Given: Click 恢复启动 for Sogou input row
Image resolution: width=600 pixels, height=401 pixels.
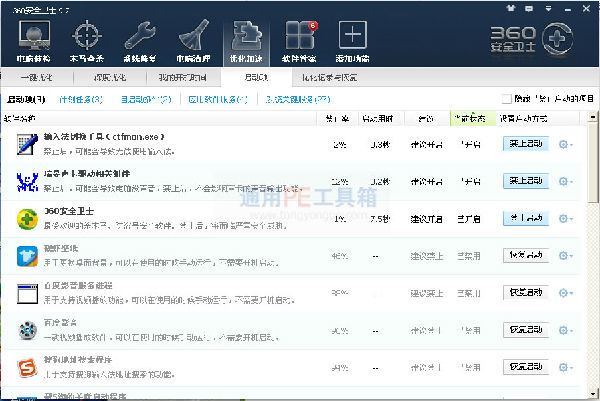Looking at the screenshot, I should point(526,367).
